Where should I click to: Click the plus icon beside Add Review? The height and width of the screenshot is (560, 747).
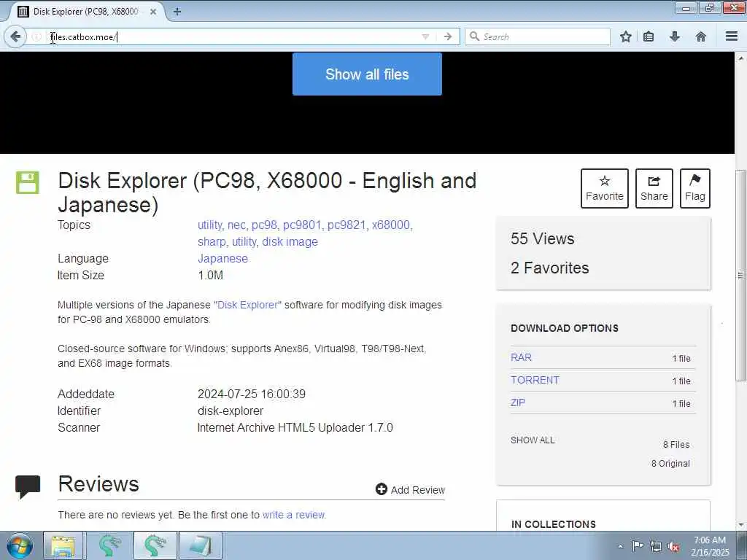pos(381,489)
